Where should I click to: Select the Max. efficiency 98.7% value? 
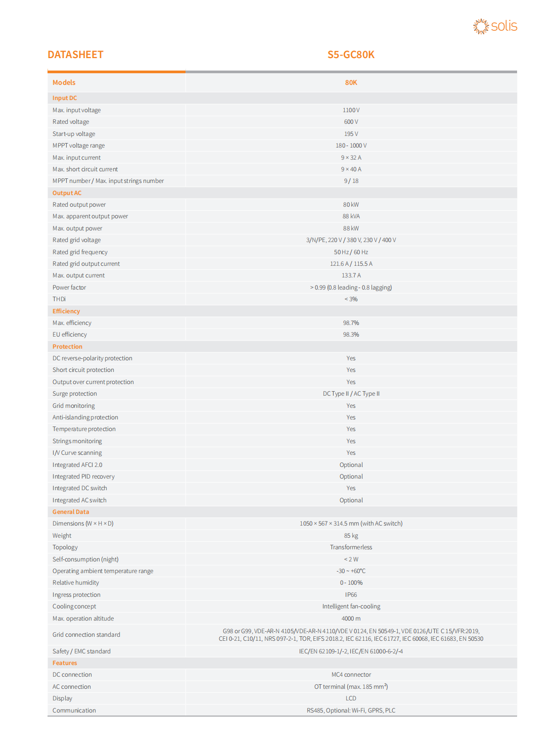tap(351, 323)
